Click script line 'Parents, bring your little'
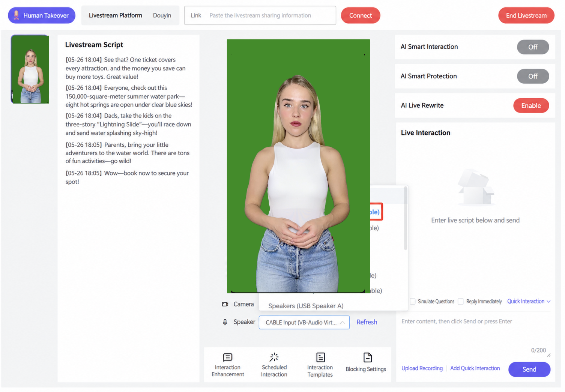Viewport: 565px width, 392px height. pos(128,153)
